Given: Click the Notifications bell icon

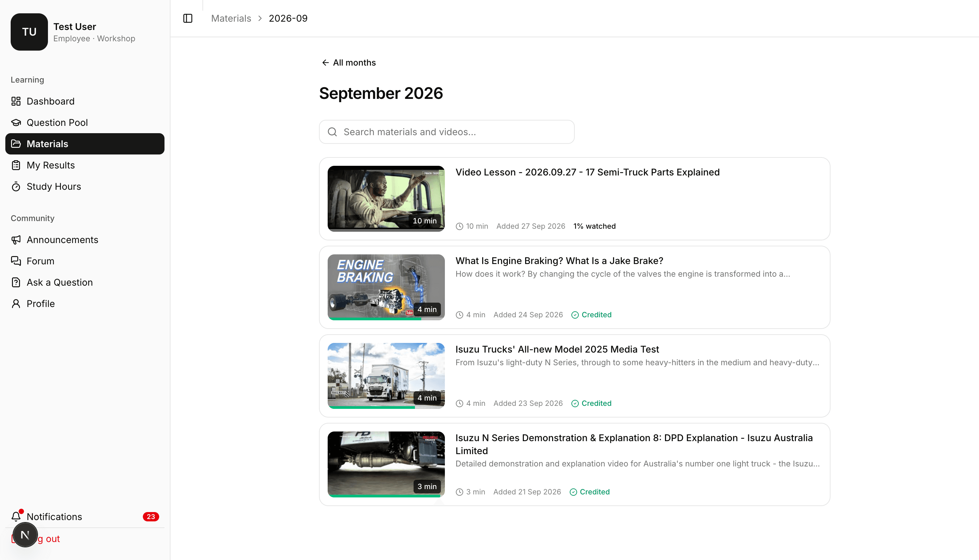Looking at the screenshot, I should [16, 516].
